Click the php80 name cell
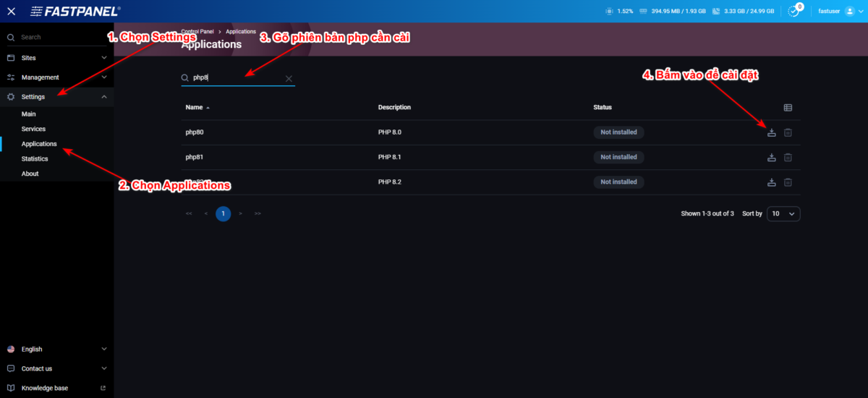The image size is (868, 398). [195, 132]
